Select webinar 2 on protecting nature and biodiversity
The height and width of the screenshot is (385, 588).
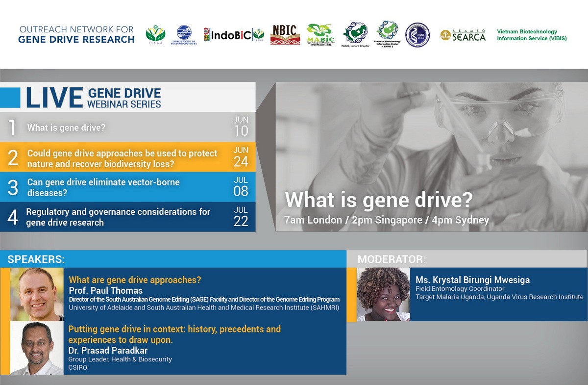click(122, 158)
